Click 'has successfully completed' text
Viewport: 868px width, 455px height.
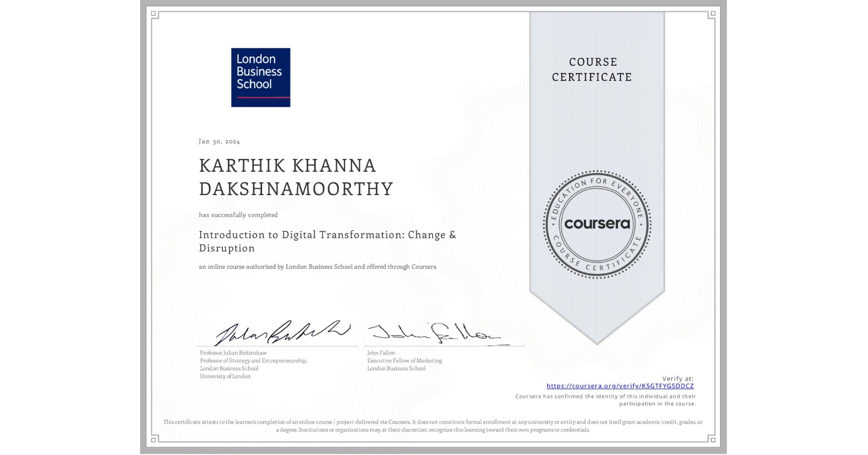pyautogui.click(x=239, y=215)
